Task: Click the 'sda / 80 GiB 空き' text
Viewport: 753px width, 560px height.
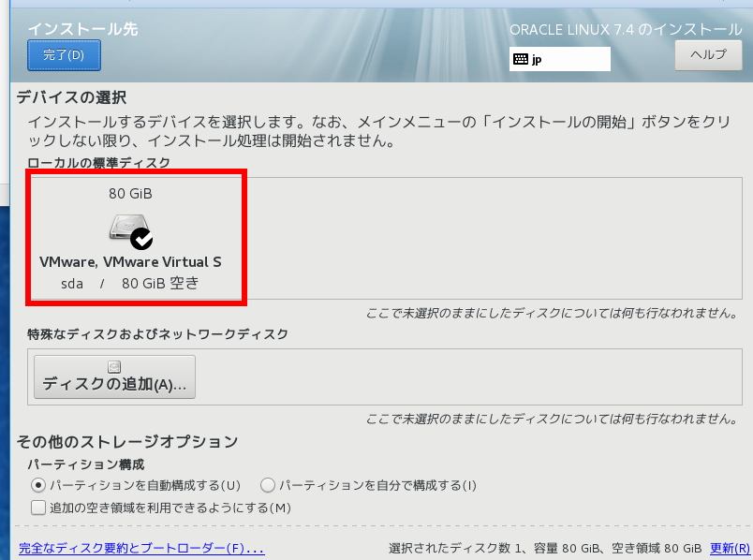Action: pyautogui.click(x=129, y=284)
